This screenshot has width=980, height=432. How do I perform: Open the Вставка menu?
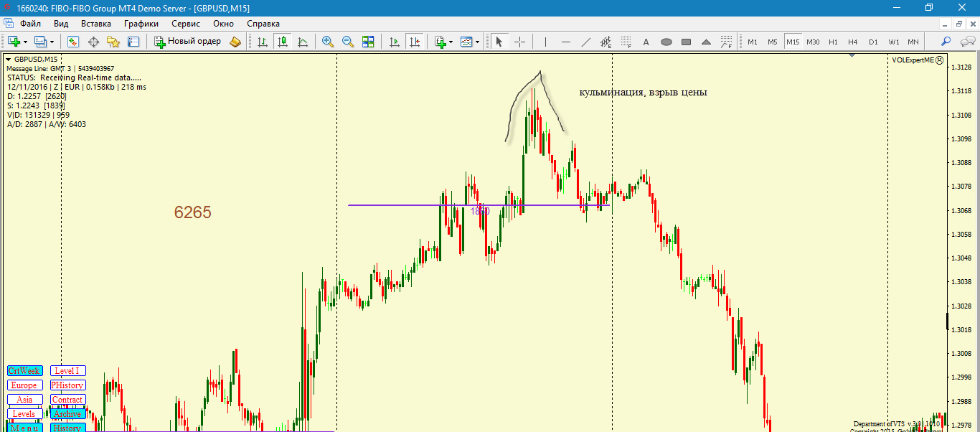[96, 24]
